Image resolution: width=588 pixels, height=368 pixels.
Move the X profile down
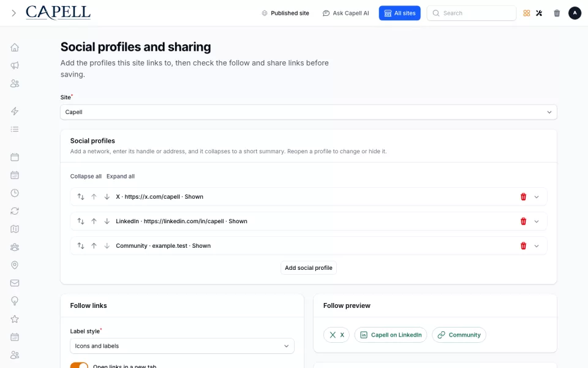click(x=107, y=197)
